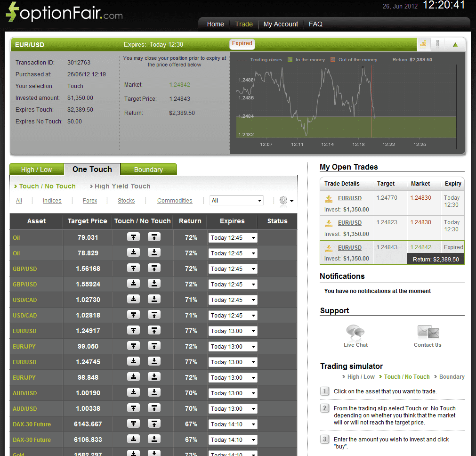The width and height of the screenshot is (476, 456).
Task: Open the trade details icon beside the chart icon
Action: 437,44
